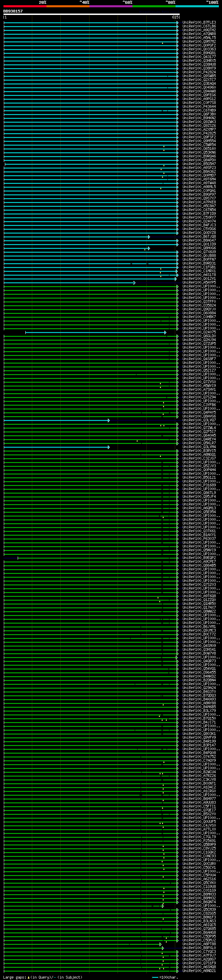Select hit label UniRef100_A7PKE8
The width and height of the screenshot is (222, 980).
click(x=199, y=202)
